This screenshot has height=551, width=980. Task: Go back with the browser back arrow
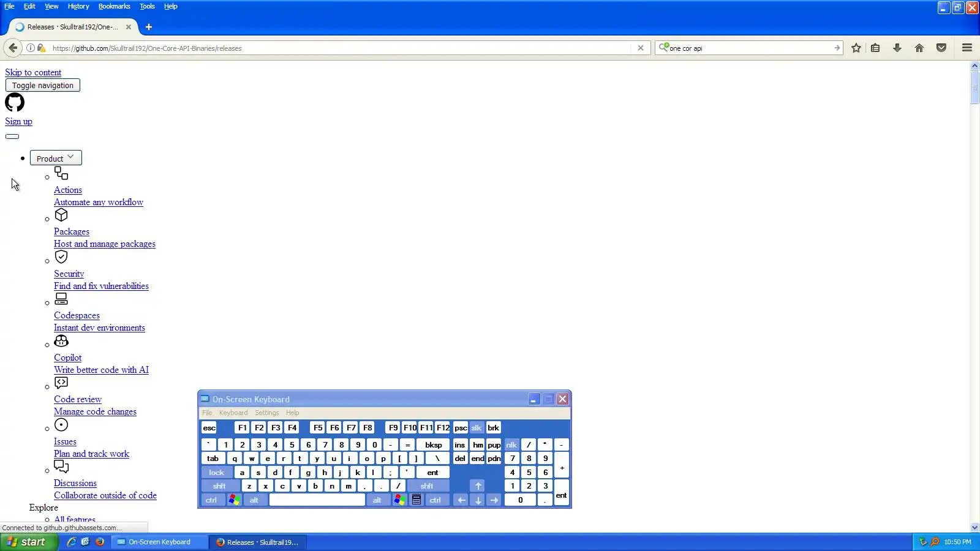coord(13,48)
